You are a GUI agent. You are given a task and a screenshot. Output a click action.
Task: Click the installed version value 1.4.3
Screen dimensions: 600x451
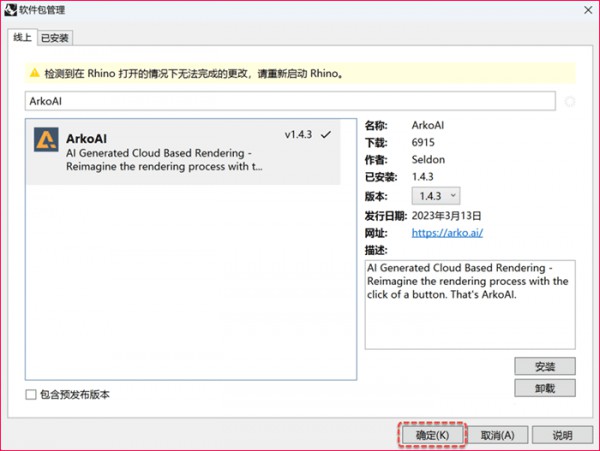pos(422,177)
